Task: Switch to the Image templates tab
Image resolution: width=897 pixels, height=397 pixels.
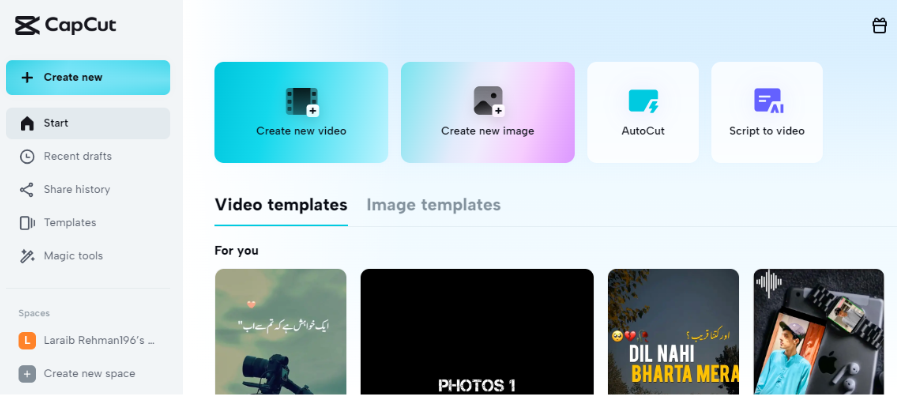Action: click(x=434, y=205)
